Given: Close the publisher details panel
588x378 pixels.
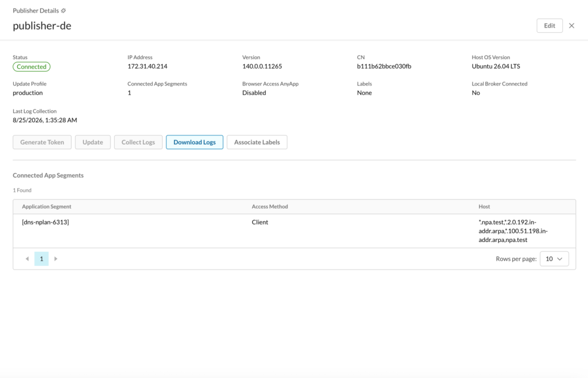Looking at the screenshot, I should (x=571, y=25).
